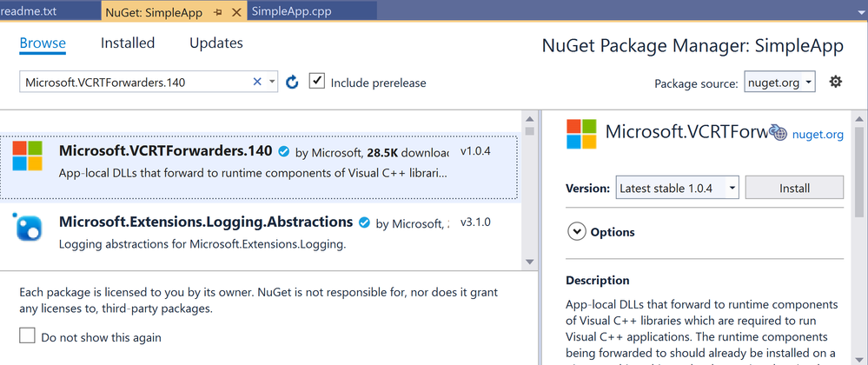Clear the search text with X icon

point(257,82)
